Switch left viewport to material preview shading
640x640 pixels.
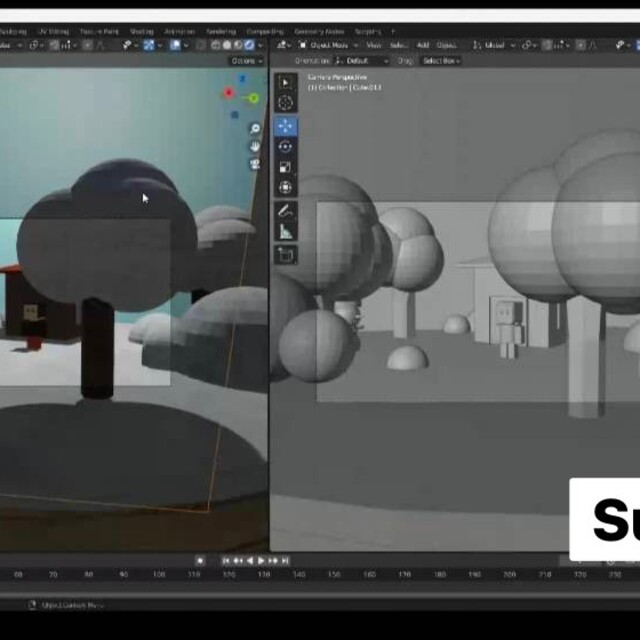pyautogui.click(x=238, y=45)
